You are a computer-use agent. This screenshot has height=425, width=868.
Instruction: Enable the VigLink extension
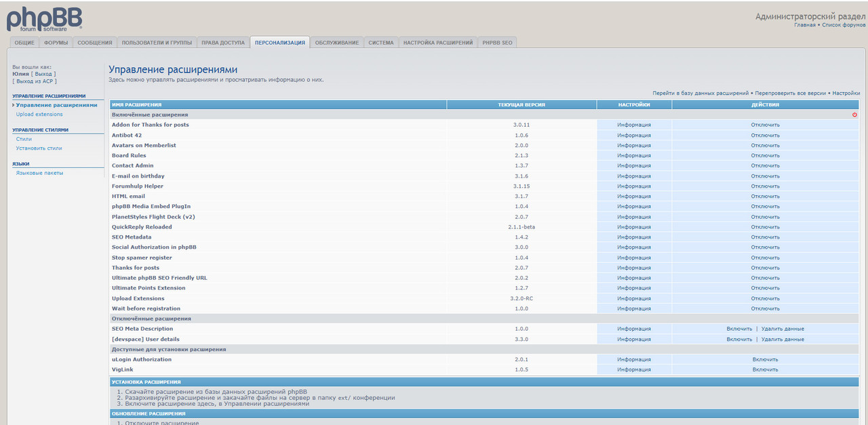point(765,369)
